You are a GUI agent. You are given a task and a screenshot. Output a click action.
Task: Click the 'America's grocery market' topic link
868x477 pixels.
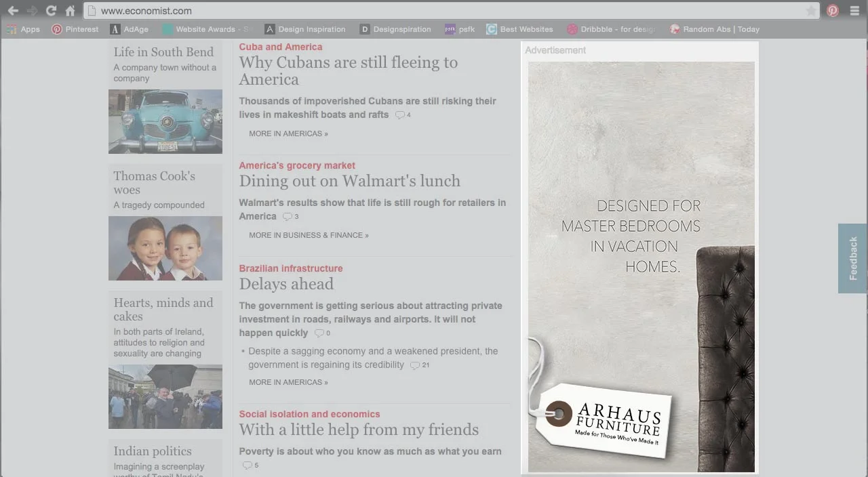(297, 165)
